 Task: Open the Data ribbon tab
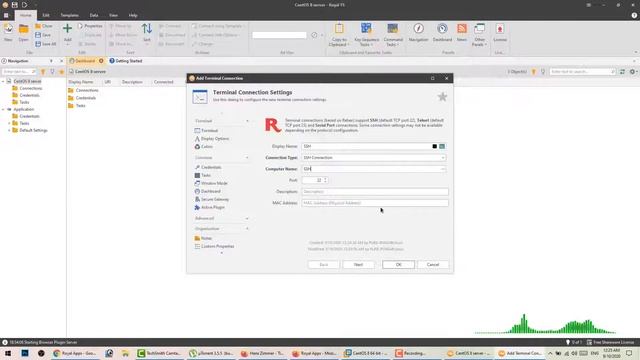(94, 15)
